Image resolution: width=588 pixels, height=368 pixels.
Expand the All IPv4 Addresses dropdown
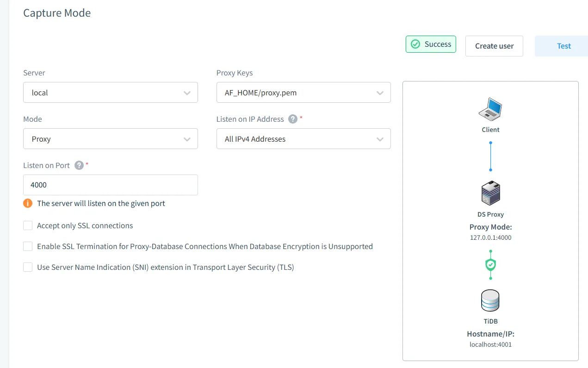point(303,139)
